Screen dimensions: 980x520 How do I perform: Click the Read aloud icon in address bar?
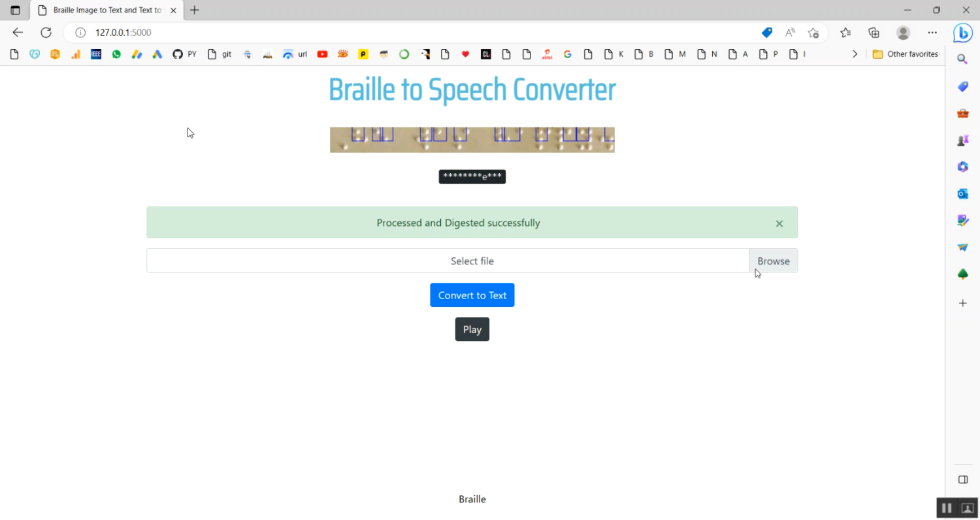(791, 33)
